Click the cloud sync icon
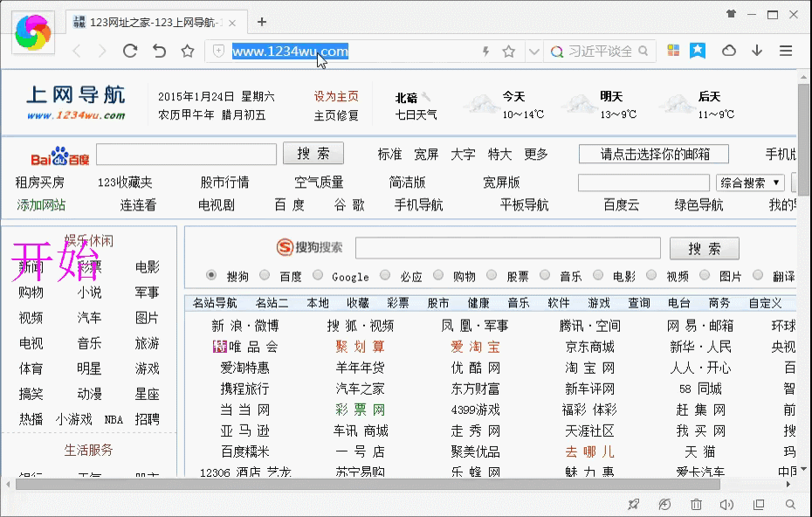The image size is (812, 517). coord(729,51)
